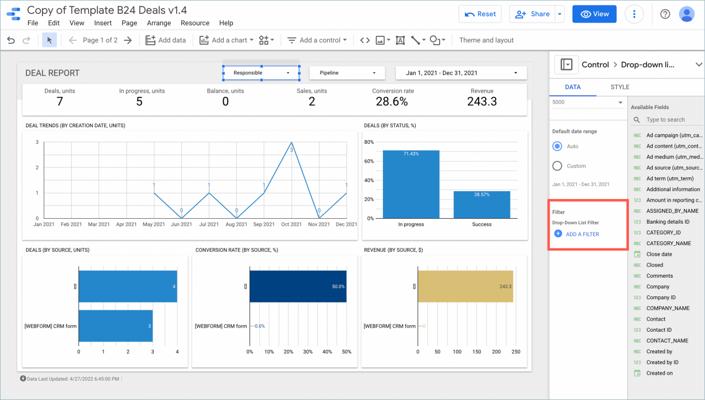Click ADD A FILTER link
The height and width of the screenshot is (400, 705).
coord(582,234)
